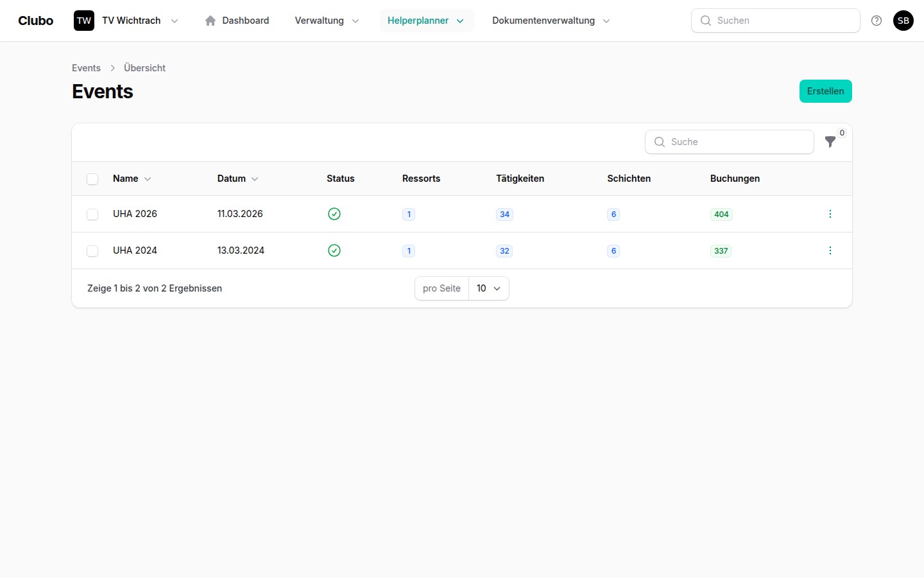The height and width of the screenshot is (578, 924).
Task: Click the status checkmark for UHA 2026
Action: pyautogui.click(x=334, y=214)
